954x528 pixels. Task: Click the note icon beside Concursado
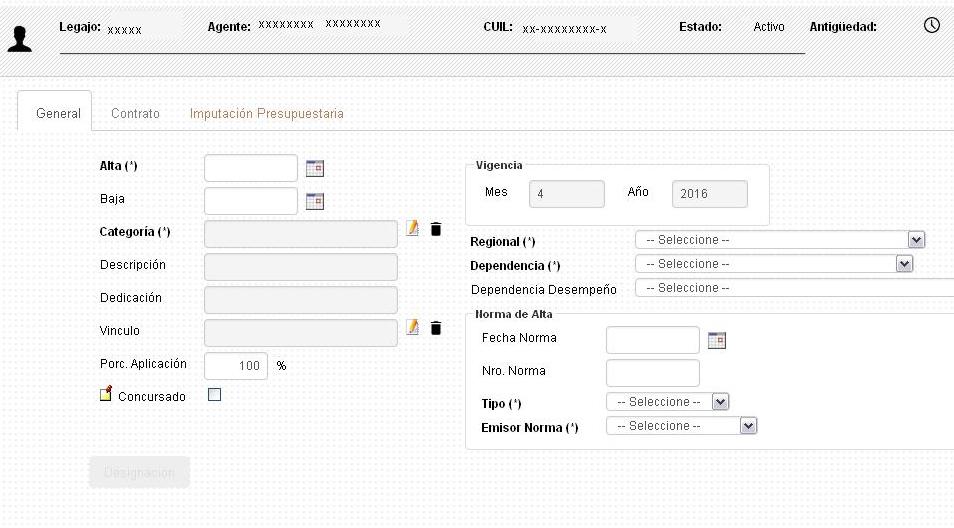pos(106,395)
